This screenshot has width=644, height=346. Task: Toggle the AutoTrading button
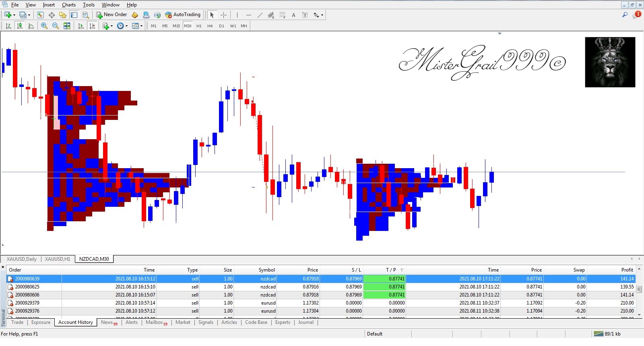tap(183, 15)
